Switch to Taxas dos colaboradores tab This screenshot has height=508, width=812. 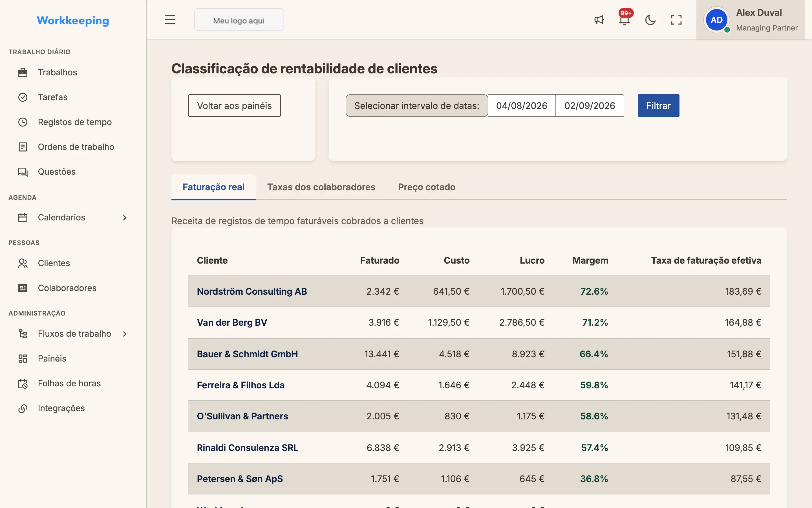321,187
